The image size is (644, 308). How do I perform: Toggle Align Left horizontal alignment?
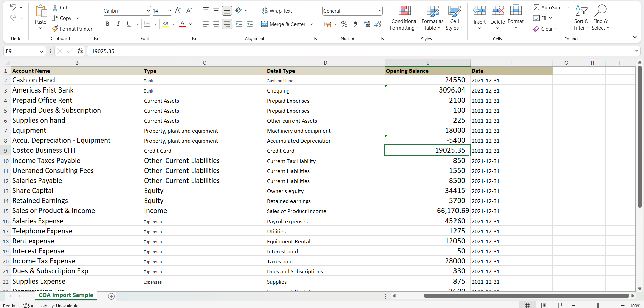coord(206,24)
